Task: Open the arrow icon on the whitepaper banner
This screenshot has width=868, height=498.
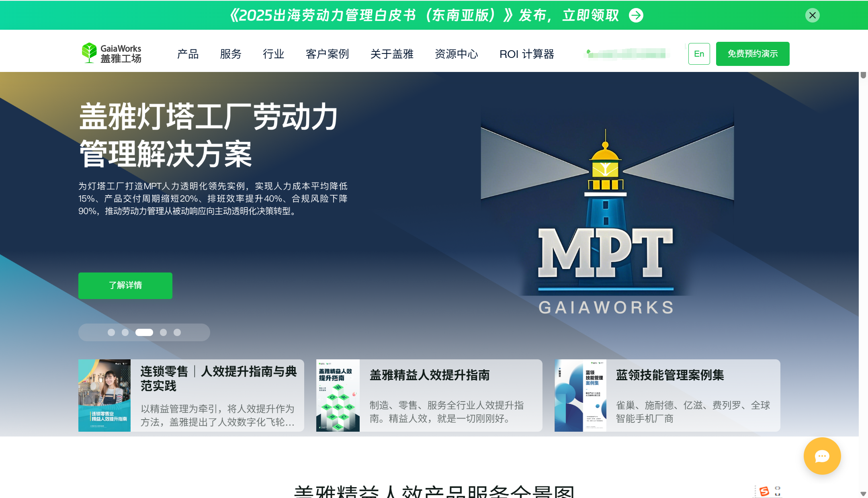Action: [636, 15]
